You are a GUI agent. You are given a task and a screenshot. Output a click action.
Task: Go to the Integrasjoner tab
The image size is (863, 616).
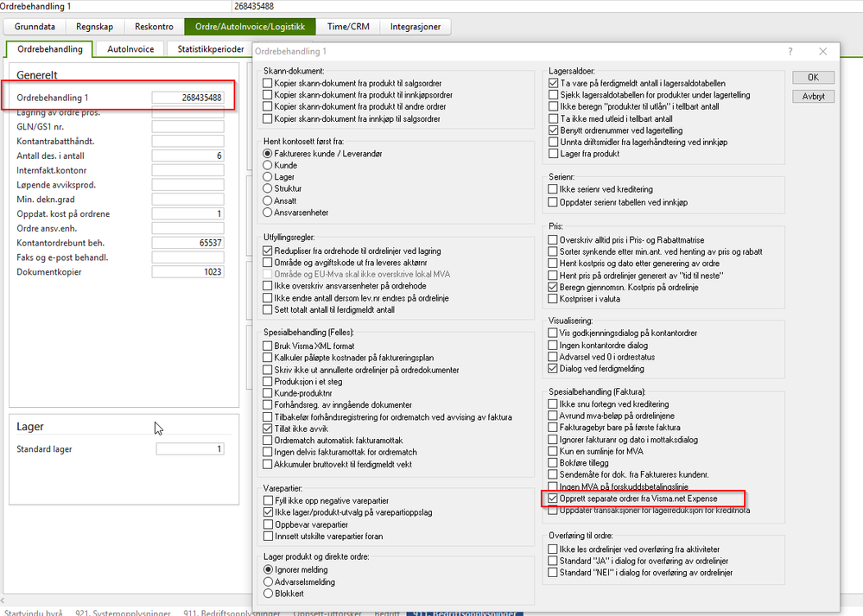tap(416, 27)
